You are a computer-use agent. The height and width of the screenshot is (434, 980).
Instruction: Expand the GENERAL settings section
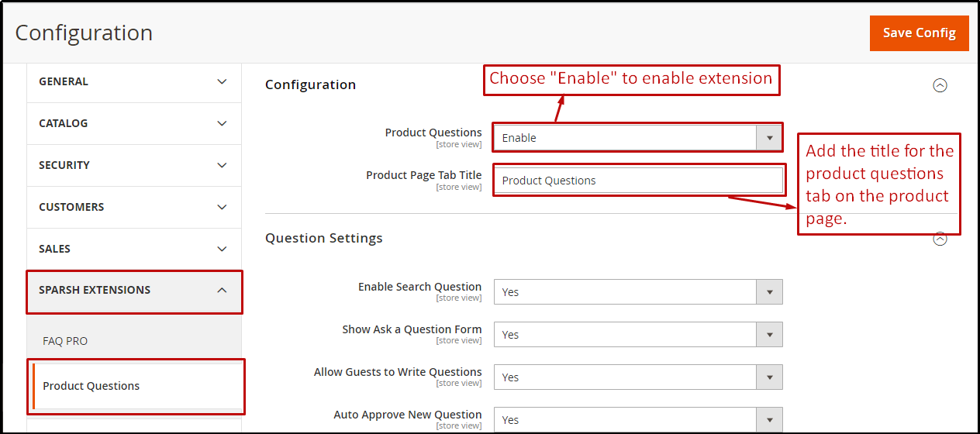[133, 81]
